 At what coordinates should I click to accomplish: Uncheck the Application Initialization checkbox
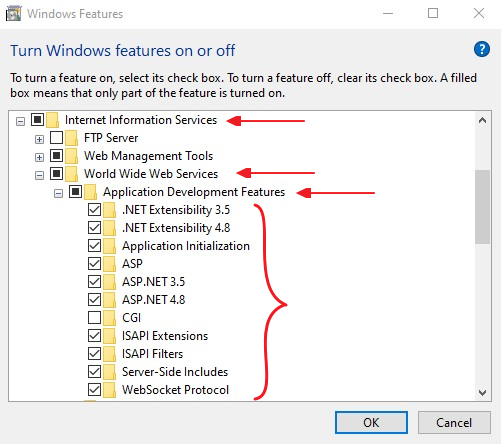coord(94,246)
